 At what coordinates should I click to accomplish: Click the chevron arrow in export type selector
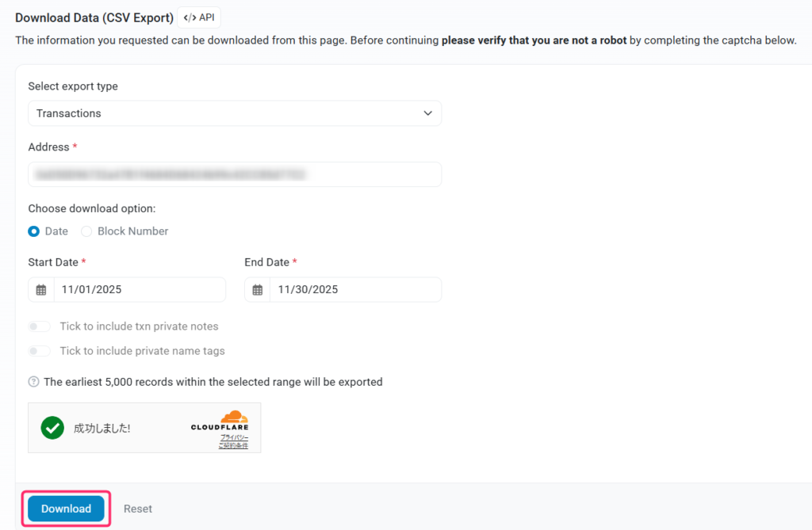[x=428, y=113]
